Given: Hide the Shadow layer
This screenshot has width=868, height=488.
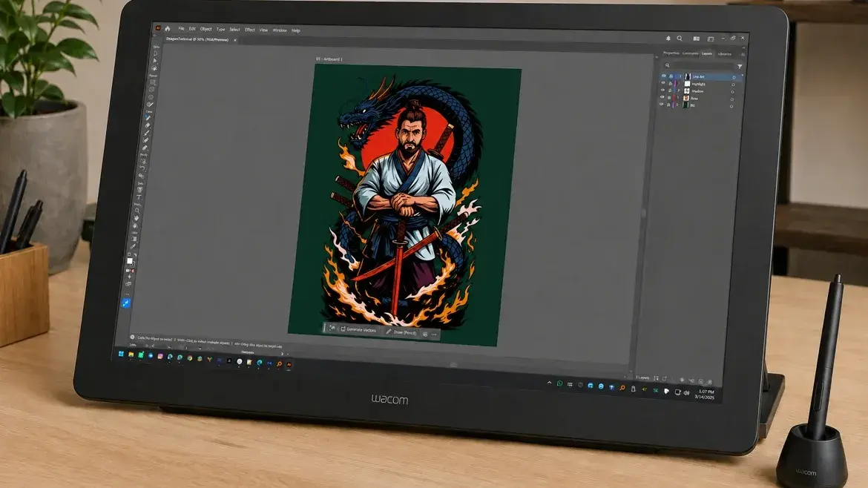Looking at the screenshot, I should coord(662,90).
